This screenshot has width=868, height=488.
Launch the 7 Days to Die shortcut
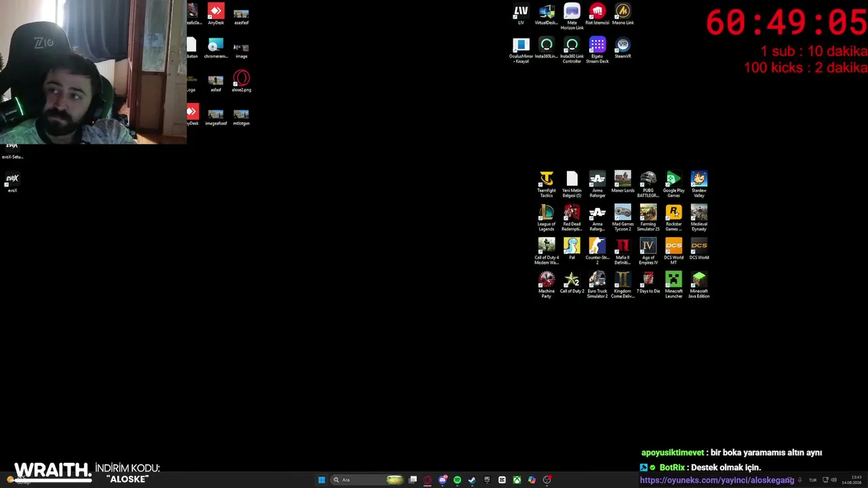(x=648, y=283)
